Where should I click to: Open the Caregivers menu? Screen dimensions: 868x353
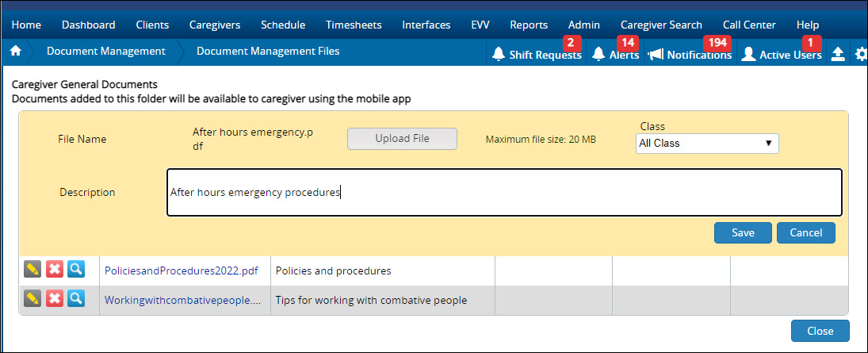tap(215, 25)
